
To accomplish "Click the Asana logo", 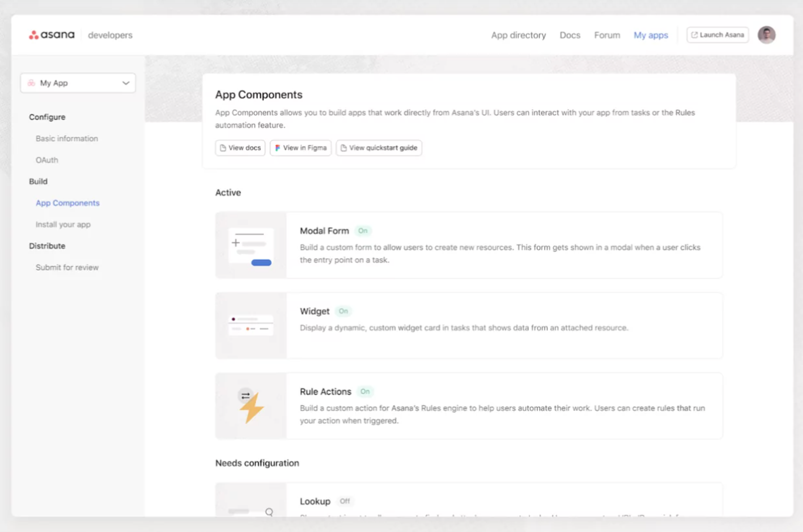I will pyautogui.click(x=51, y=35).
